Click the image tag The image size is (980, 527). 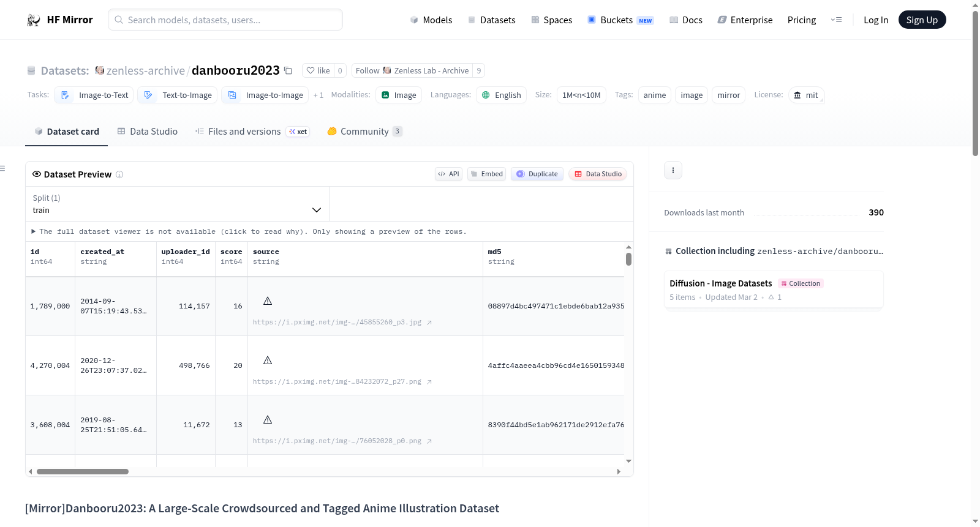point(692,95)
